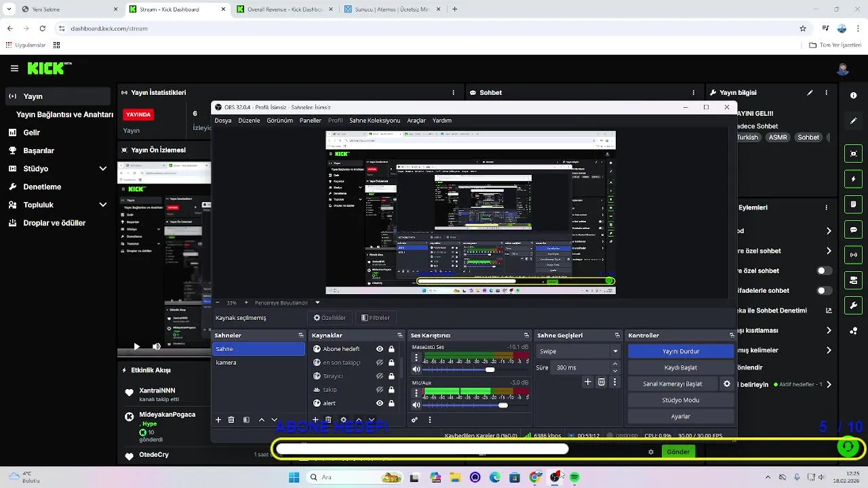Viewport: 868px width, 488px height.
Task: Open OBS Ayarlar button
Action: (681, 416)
